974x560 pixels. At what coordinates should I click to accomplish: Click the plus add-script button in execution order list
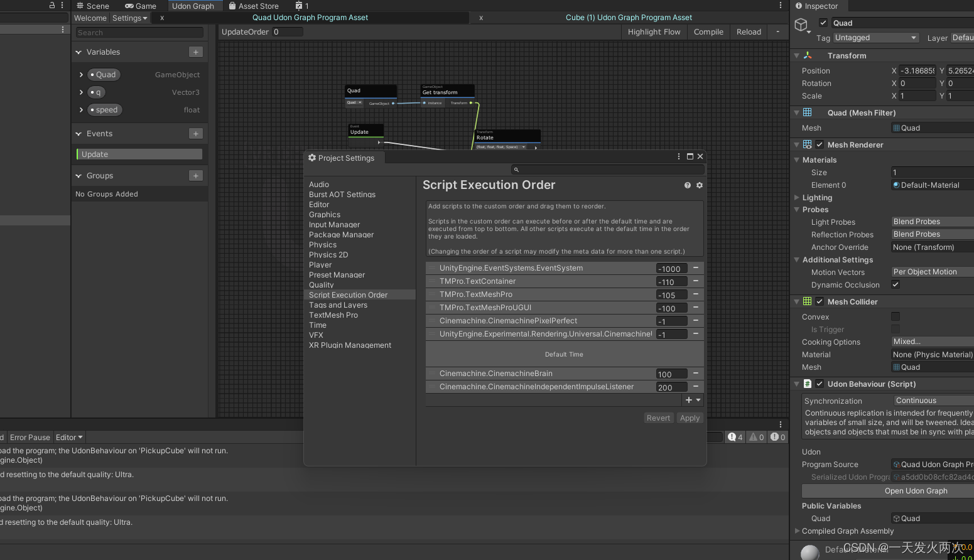pyautogui.click(x=693, y=400)
